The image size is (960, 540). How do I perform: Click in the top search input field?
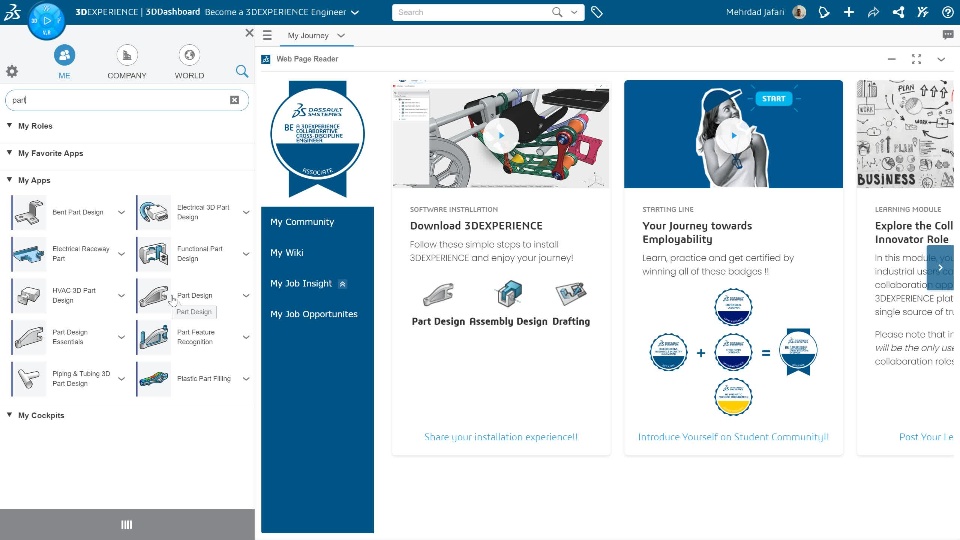(471, 12)
